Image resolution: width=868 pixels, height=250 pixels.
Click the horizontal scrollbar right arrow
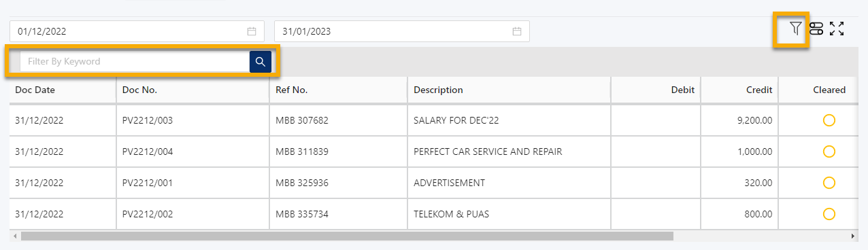(854, 236)
